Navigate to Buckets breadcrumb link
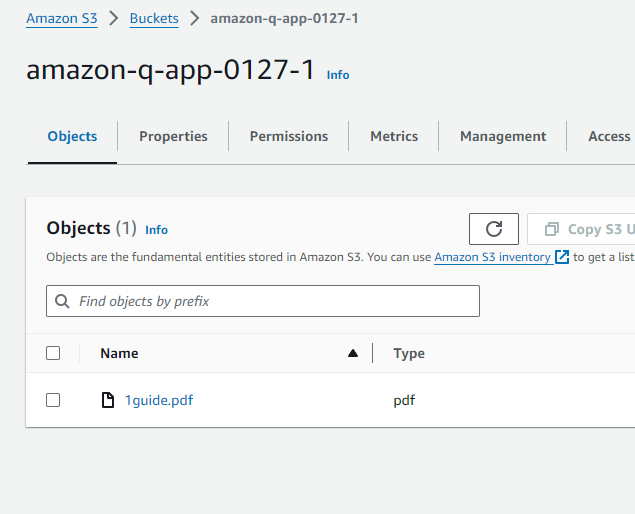Image resolution: width=635 pixels, height=514 pixels. coord(154,18)
